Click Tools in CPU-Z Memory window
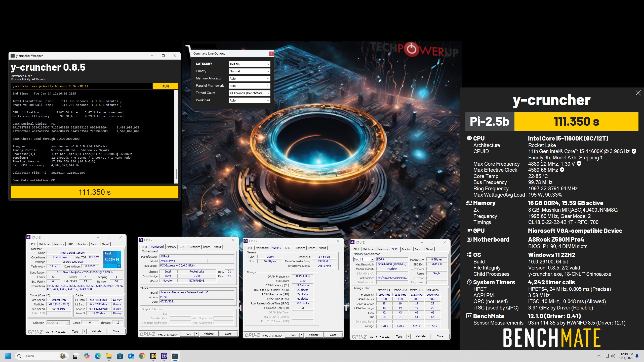644x362 pixels. click(x=292, y=335)
